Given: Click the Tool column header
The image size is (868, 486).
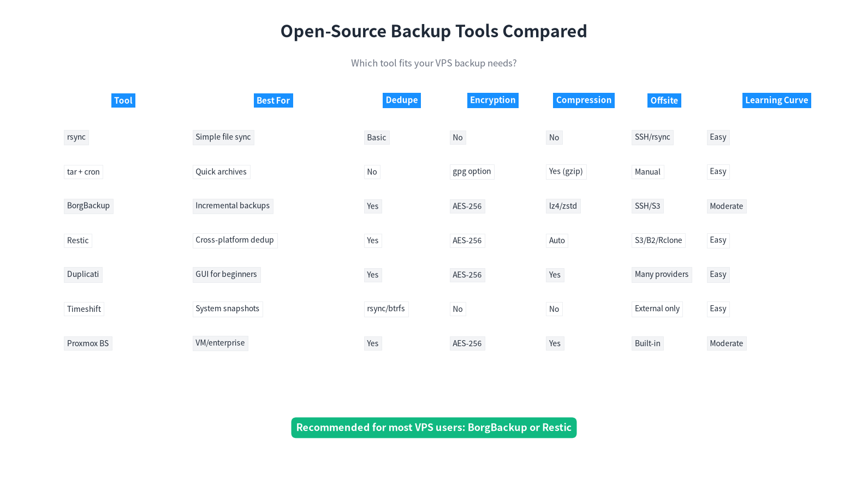Looking at the screenshot, I should pos(123,100).
